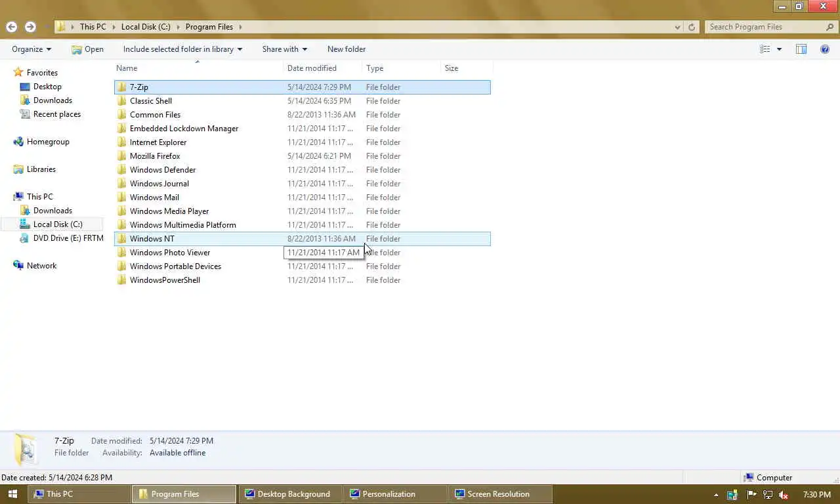Click the Mozilla Firefox folder icon
840x504 pixels.
click(x=121, y=156)
